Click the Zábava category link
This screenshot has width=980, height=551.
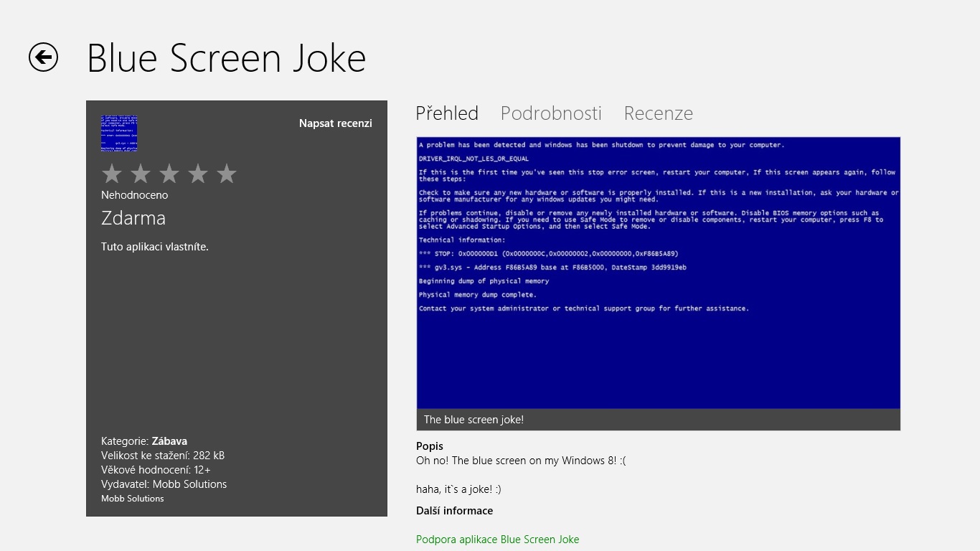pos(169,441)
